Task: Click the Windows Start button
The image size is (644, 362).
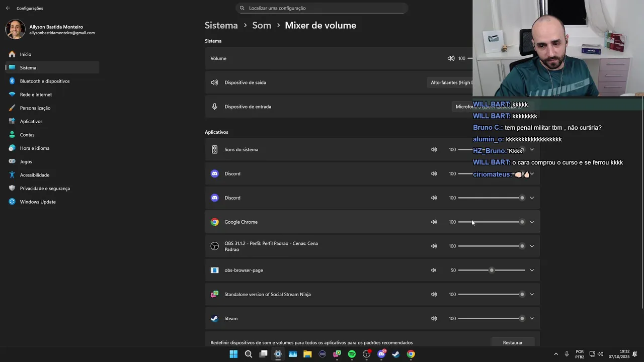Action: coord(233,354)
